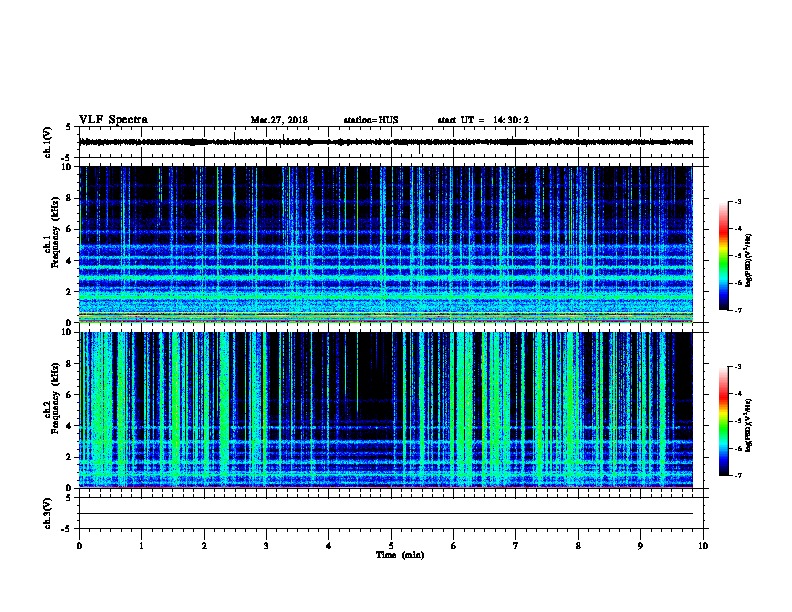Click the "start UT = 14:30: 2" text

click(x=483, y=120)
